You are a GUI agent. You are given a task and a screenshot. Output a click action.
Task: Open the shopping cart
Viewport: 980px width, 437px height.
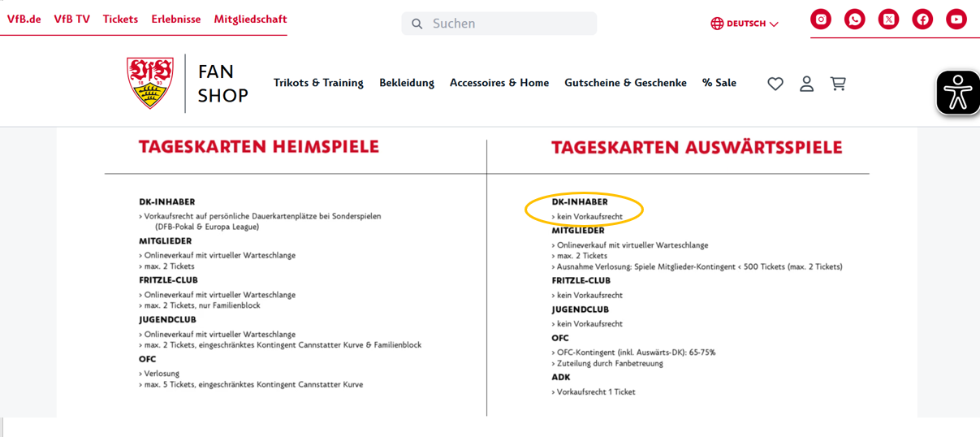pos(838,84)
